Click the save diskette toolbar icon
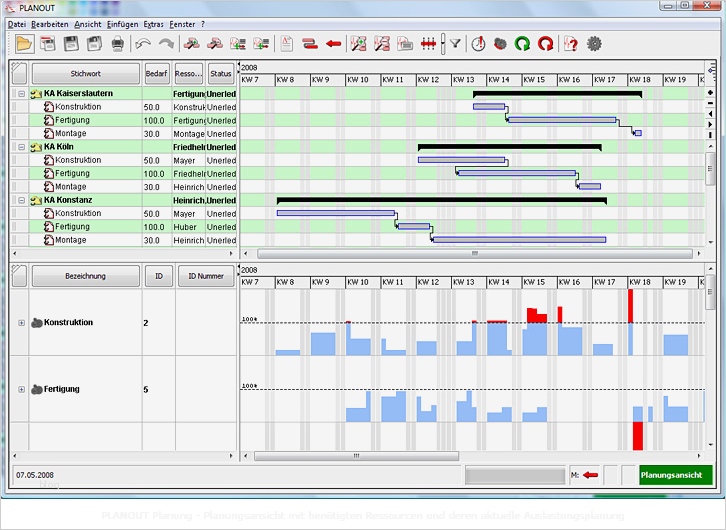This screenshot has height=530, width=726. coord(71,44)
